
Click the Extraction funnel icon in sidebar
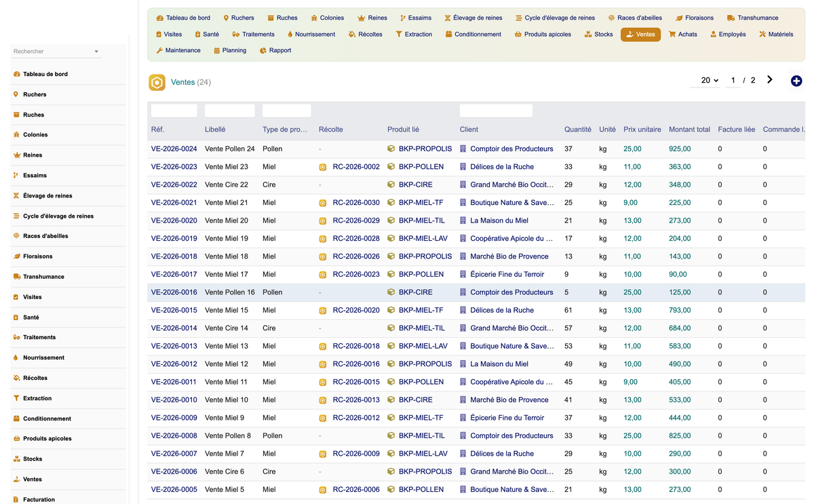(16, 398)
